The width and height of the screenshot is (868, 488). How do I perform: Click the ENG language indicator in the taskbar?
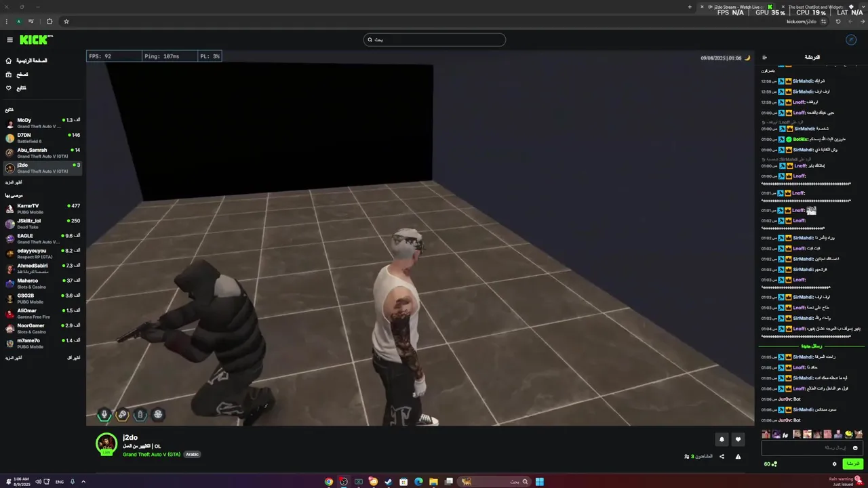click(x=60, y=482)
